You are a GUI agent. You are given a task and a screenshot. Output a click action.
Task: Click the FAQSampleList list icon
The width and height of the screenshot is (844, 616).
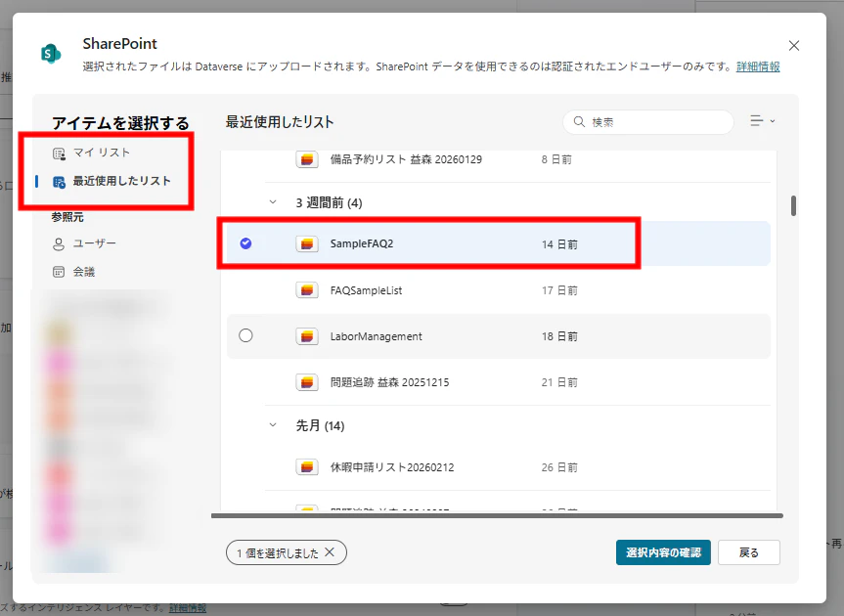coord(307,290)
